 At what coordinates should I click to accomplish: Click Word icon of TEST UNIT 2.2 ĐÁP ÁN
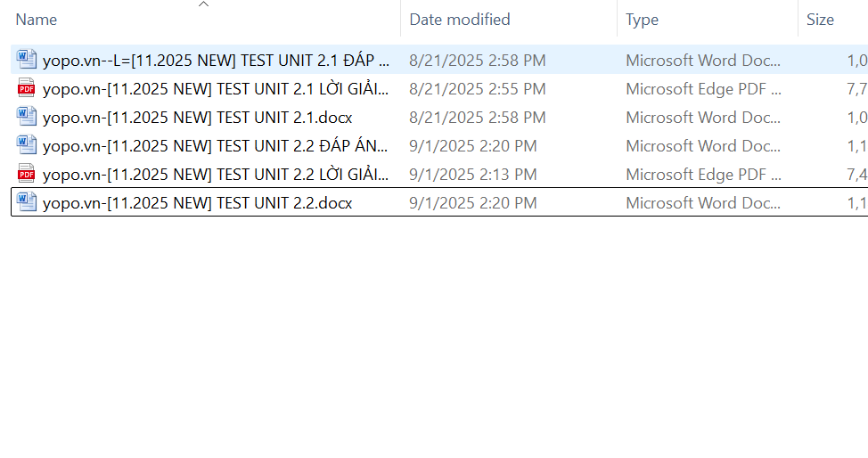click(x=27, y=145)
